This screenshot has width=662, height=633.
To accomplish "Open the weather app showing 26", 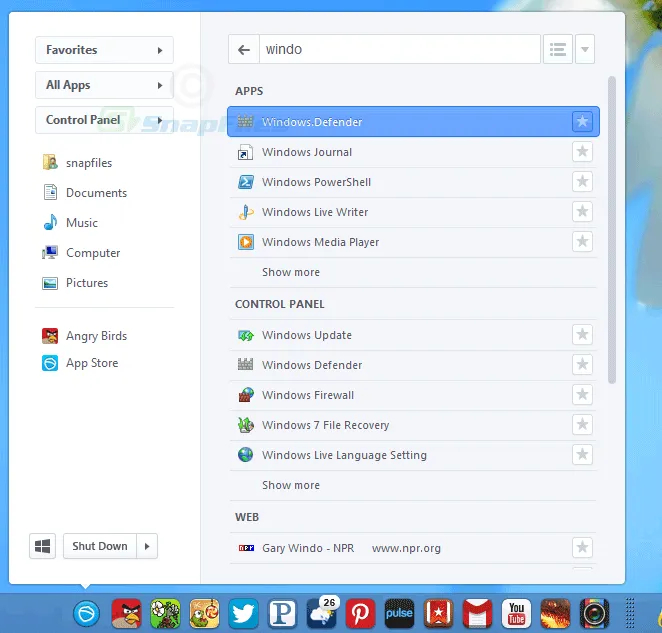I will [x=322, y=613].
